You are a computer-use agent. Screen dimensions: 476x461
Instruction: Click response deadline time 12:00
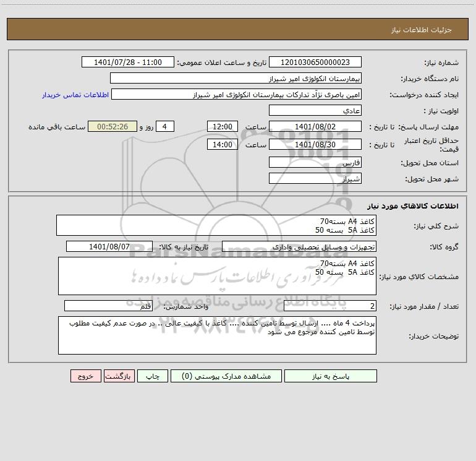[222, 126]
